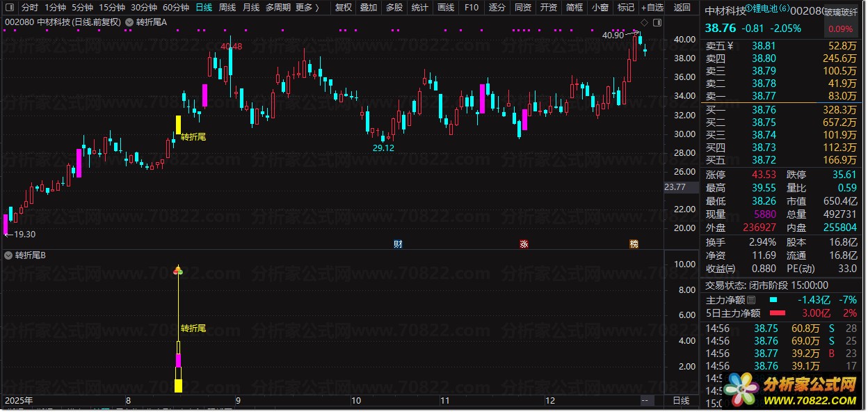868x412 pixels.
Task: Open F10 company info
Action: tap(472, 8)
